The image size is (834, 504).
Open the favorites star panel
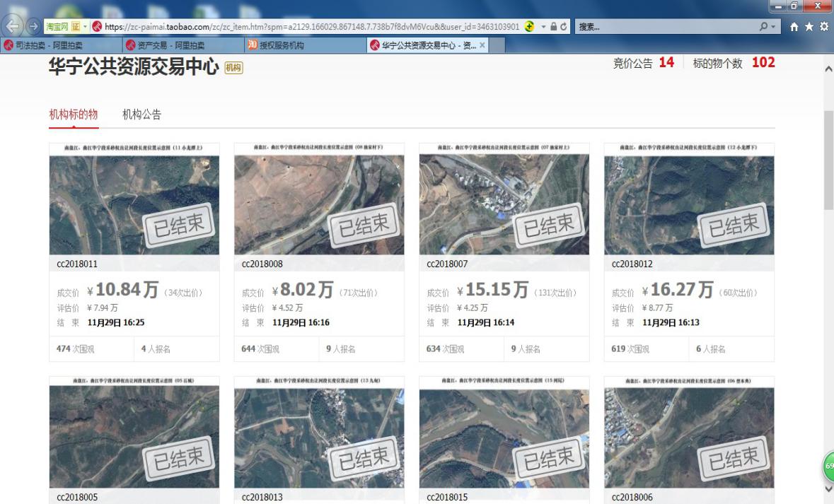click(x=809, y=27)
